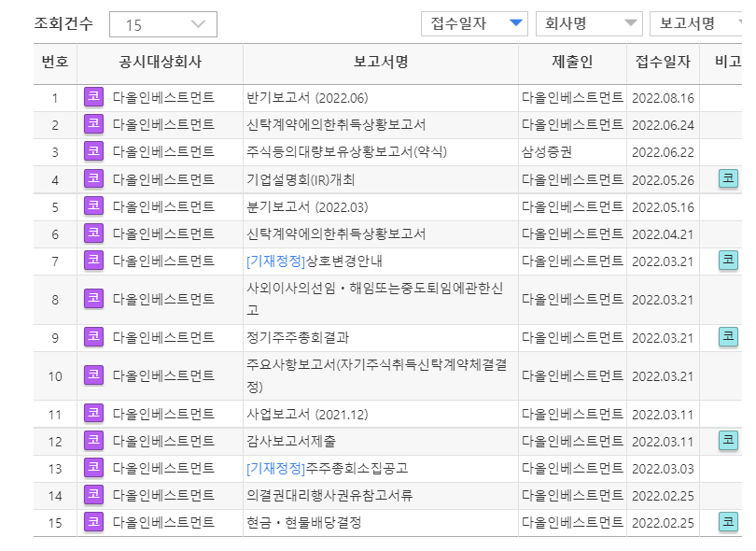This screenshot has width=756, height=551.
Task: Click purple 코 icon in row 1
Action: [93, 96]
